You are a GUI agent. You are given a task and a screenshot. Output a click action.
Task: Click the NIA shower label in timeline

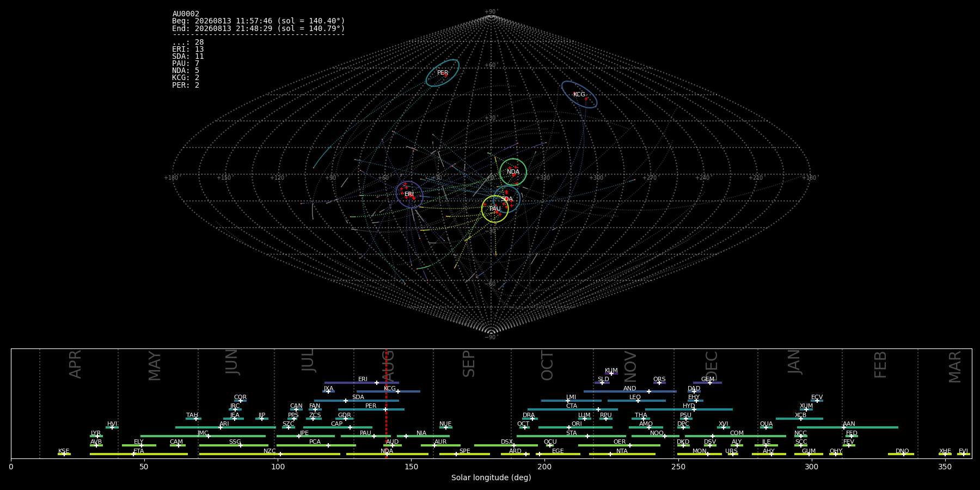(x=421, y=433)
